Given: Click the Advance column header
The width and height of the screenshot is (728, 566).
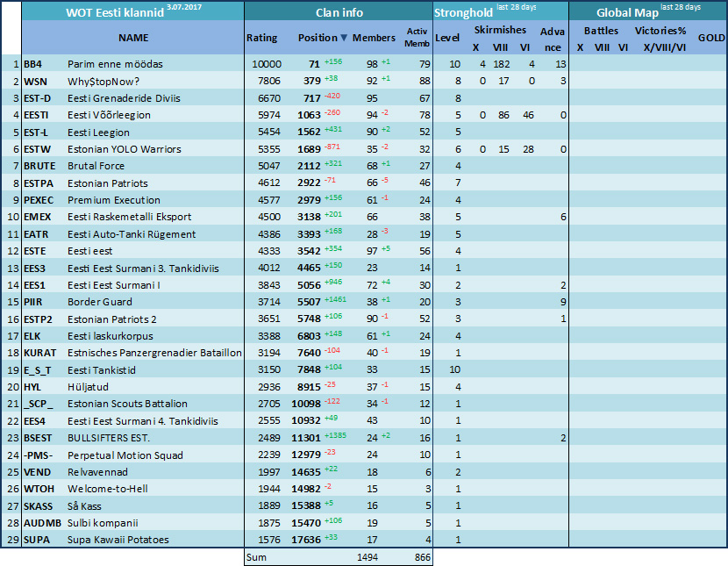Looking at the screenshot, I should tap(553, 39).
